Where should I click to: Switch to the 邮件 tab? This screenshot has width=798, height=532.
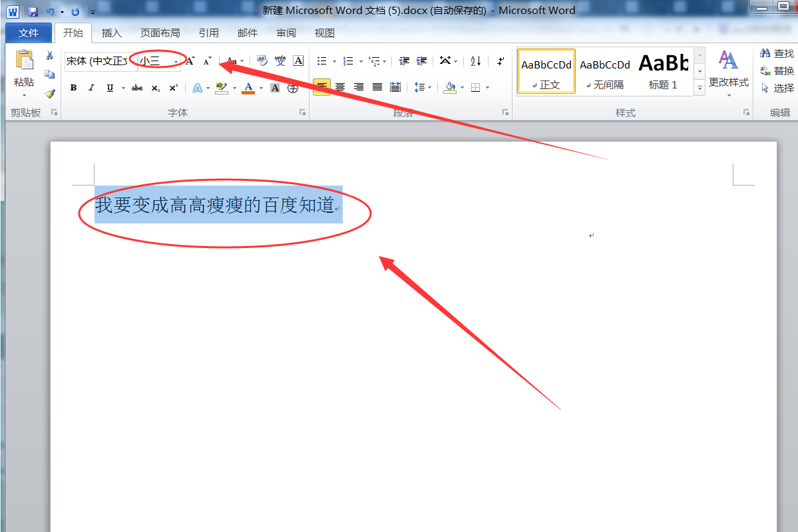click(248, 33)
